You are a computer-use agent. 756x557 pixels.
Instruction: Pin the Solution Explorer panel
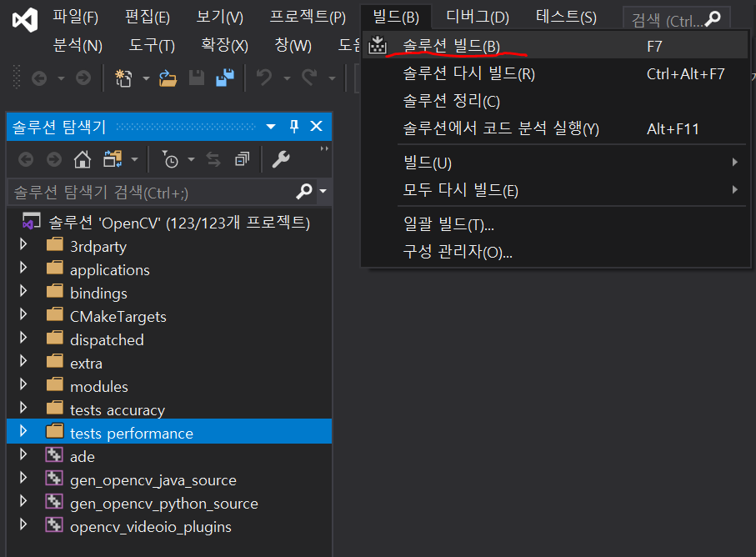pyautogui.click(x=294, y=127)
